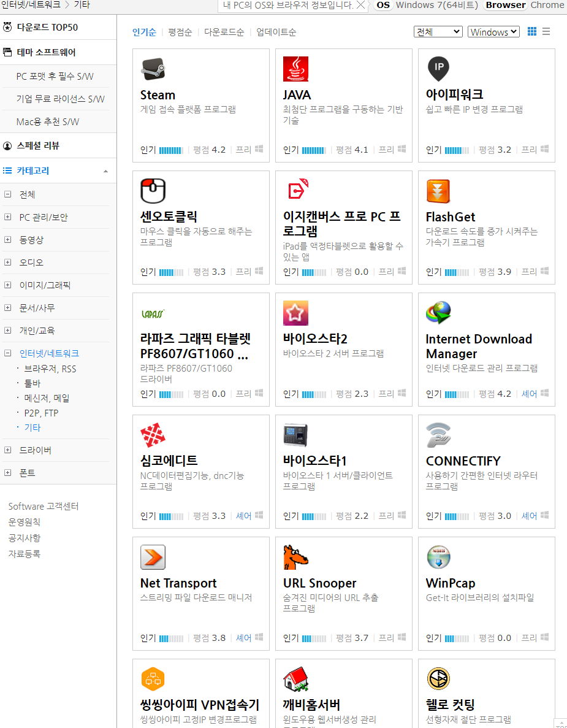Select 메신저, 메일 subcategory
This screenshot has height=728, width=567.
[47, 399]
